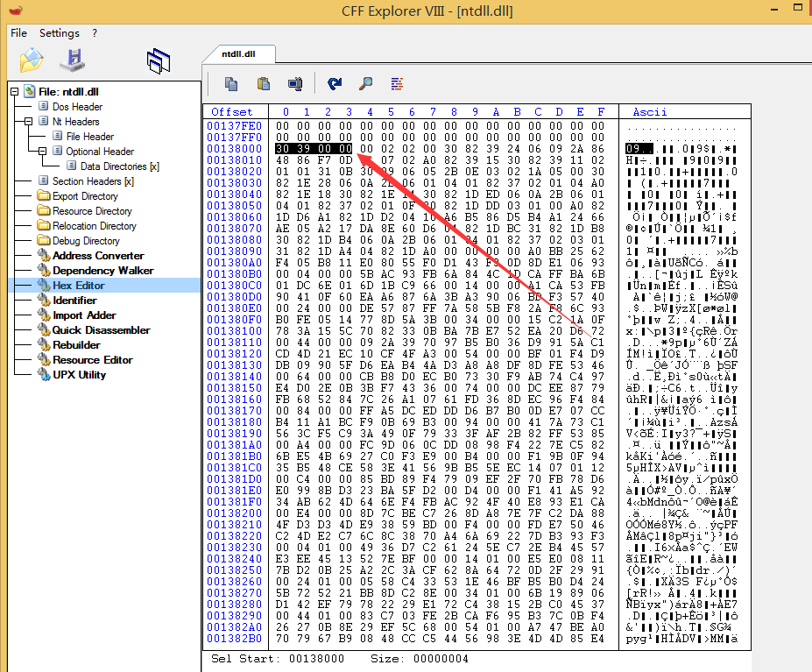The height and width of the screenshot is (672, 812).
Task: Click the Debug Directory folder icon
Action: [x=44, y=240]
